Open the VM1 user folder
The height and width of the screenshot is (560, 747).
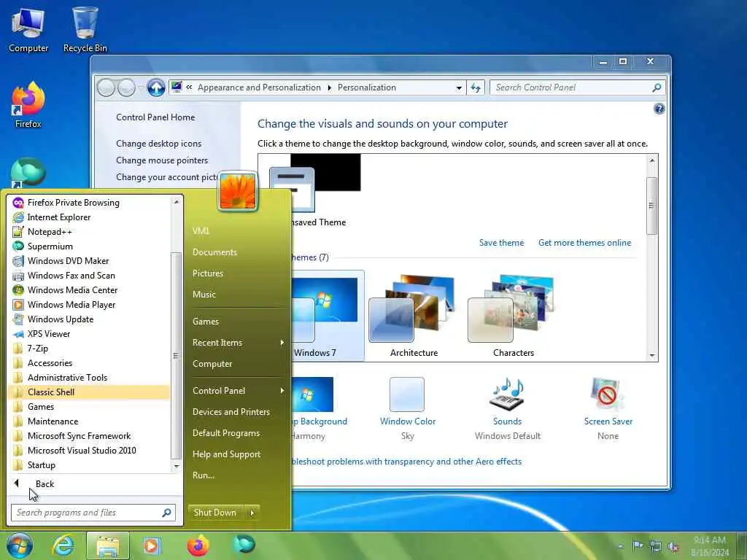pos(201,231)
